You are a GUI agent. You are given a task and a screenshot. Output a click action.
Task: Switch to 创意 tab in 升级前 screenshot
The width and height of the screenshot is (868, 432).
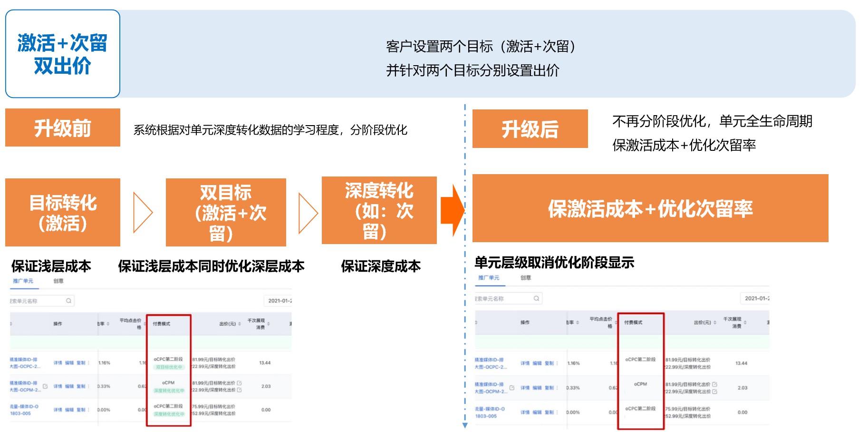coord(58,281)
